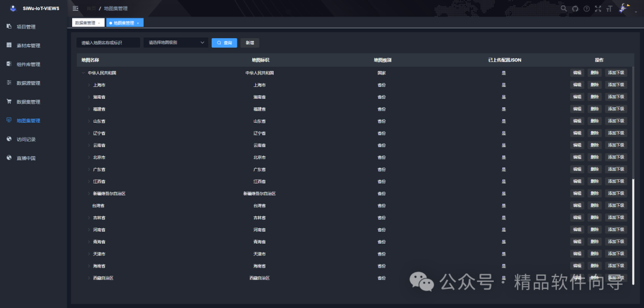The width and height of the screenshot is (644, 308).
Task: Expand the 青海省 row
Action: pos(89,241)
